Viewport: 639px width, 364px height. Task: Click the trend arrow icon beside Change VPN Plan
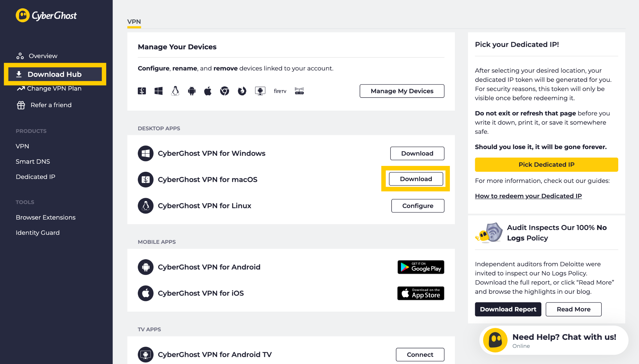pyautogui.click(x=21, y=89)
